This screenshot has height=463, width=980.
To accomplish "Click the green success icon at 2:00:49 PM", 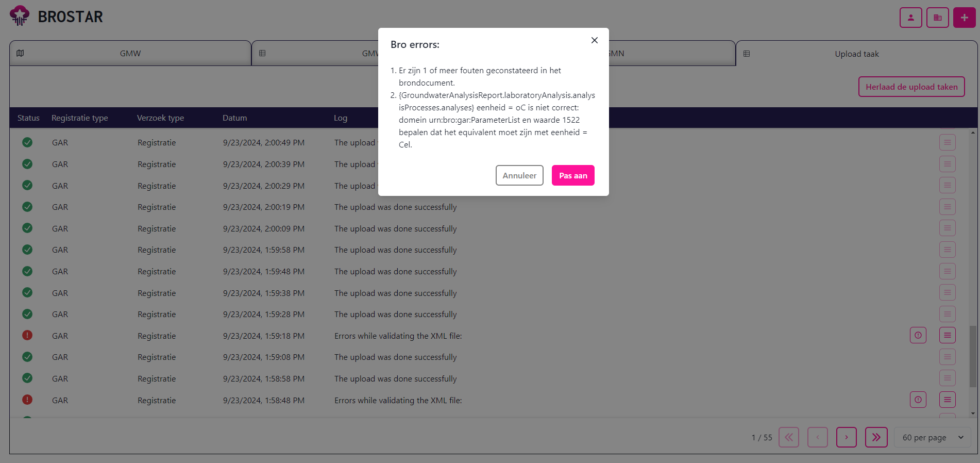I will 27,142.
